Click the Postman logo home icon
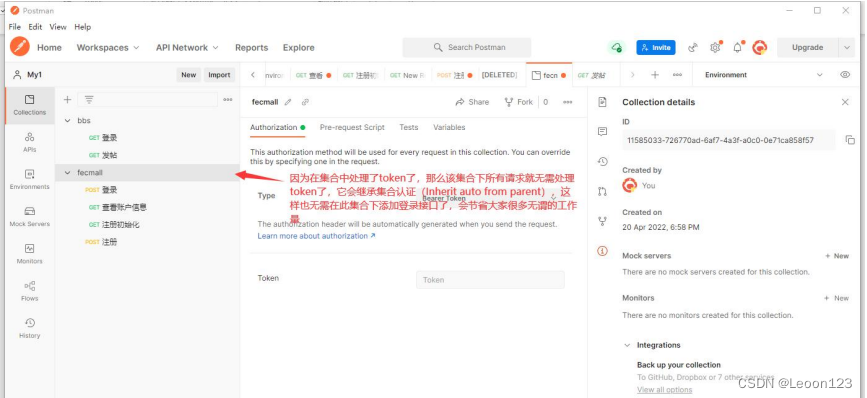The width and height of the screenshot is (867, 398). point(20,47)
